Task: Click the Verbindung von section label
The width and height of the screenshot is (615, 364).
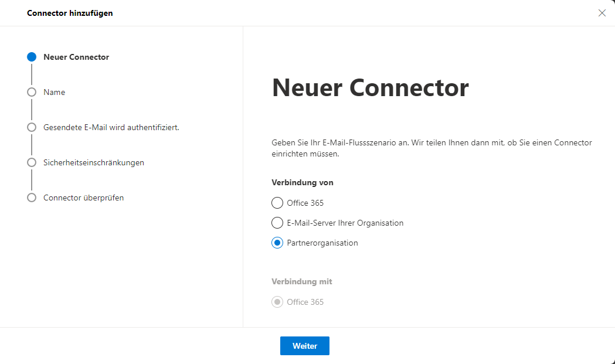Action: point(303,182)
